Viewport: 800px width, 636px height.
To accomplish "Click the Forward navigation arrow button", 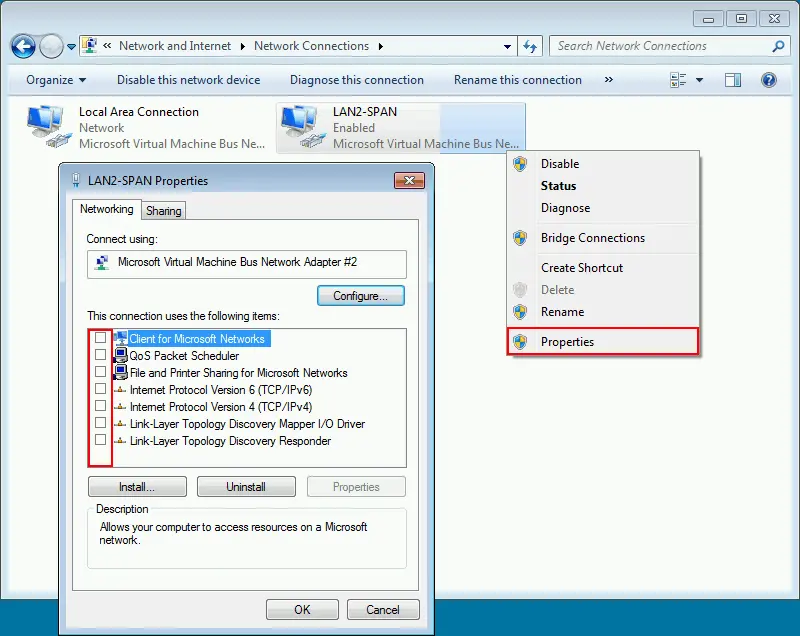I will click(x=51, y=47).
